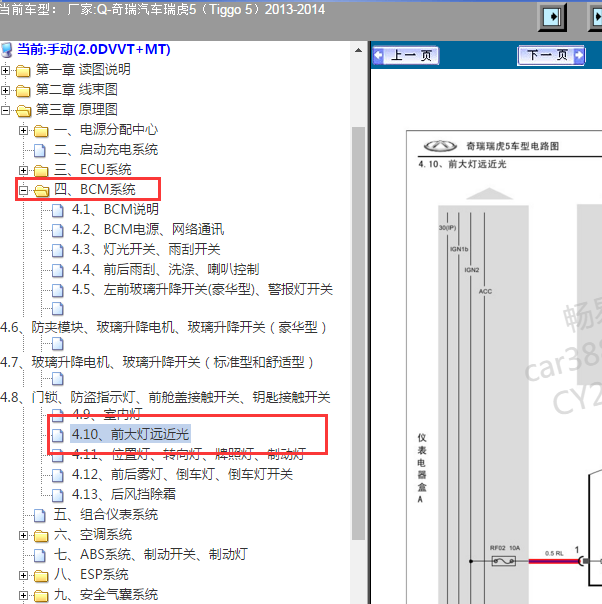Click page icon of 4.12、前后雾灯
Image resolution: width=602 pixels, height=604 pixels.
pos(58,475)
